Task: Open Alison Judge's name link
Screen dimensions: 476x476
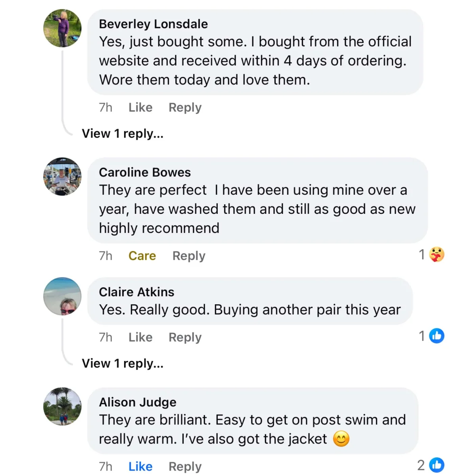Action: pyautogui.click(x=138, y=402)
